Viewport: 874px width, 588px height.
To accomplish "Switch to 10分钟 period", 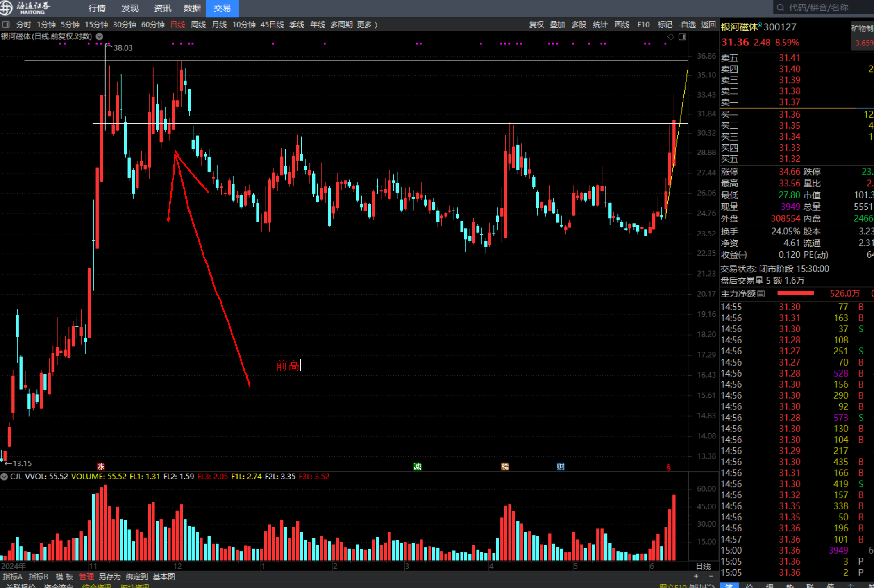I will click(244, 25).
